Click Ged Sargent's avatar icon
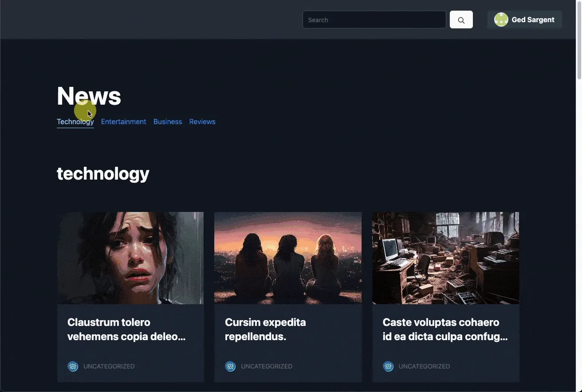 pos(501,20)
